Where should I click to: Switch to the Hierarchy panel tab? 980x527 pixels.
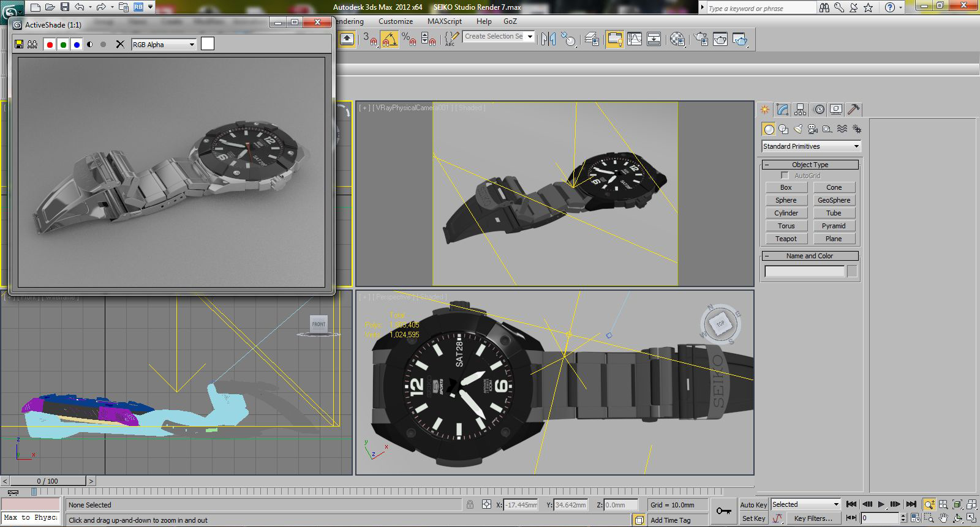(801, 110)
